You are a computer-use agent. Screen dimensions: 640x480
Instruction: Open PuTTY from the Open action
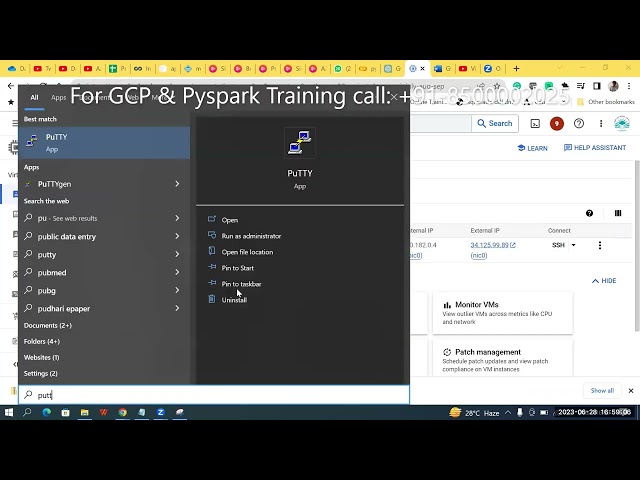point(229,220)
